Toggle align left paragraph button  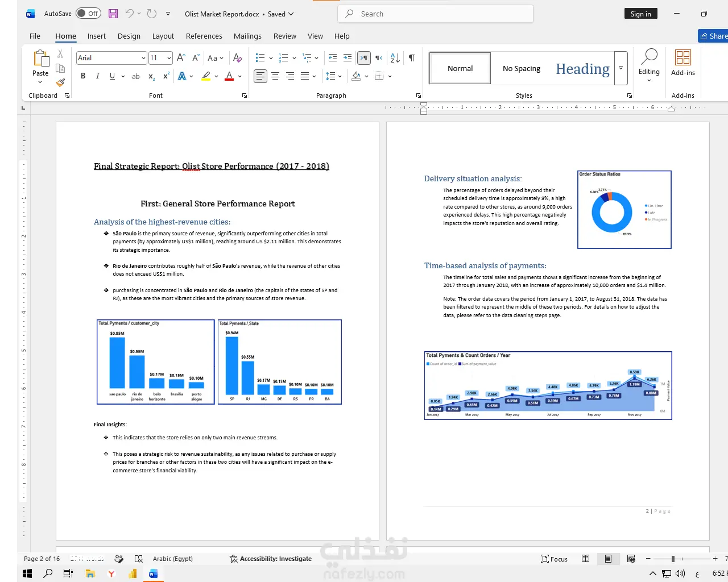pos(260,76)
